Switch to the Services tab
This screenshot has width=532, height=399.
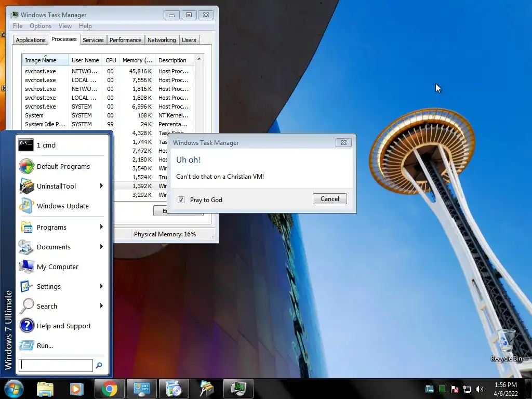(x=93, y=40)
